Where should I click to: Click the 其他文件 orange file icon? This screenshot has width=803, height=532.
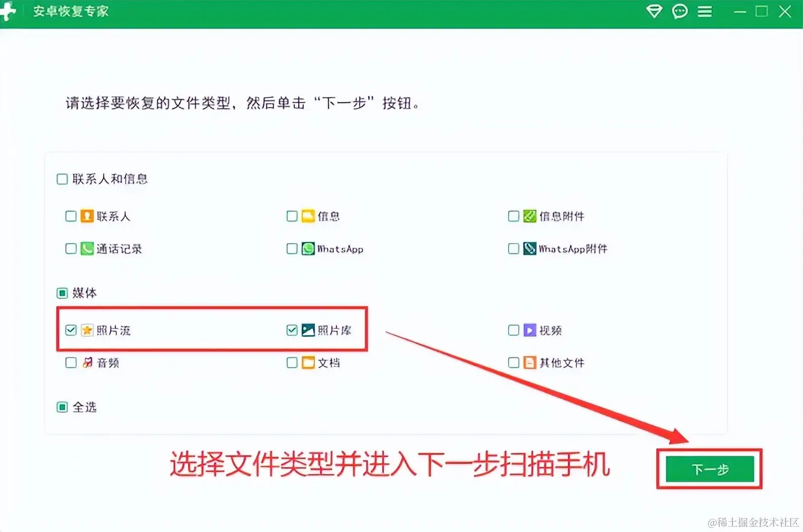[x=529, y=363]
